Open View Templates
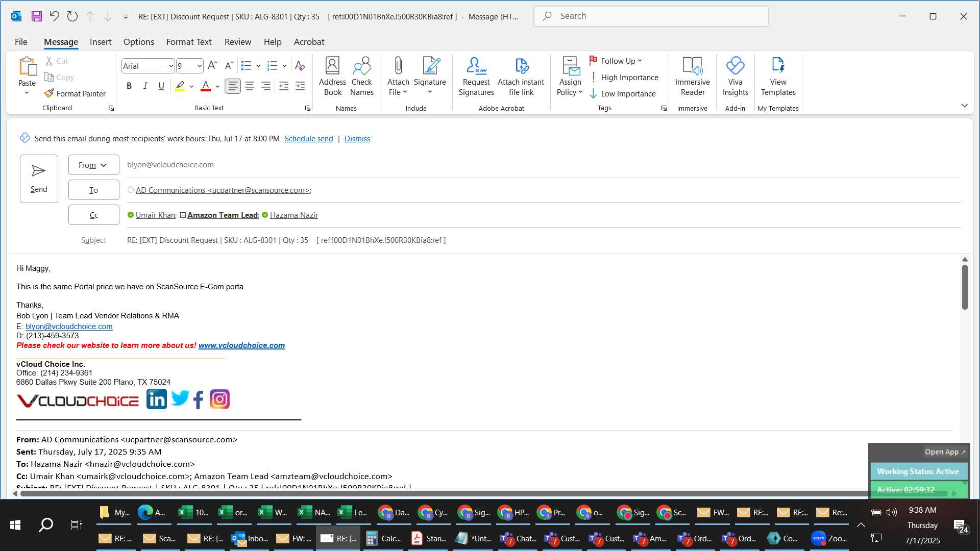This screenshot has width=980, height=551. 778,77
